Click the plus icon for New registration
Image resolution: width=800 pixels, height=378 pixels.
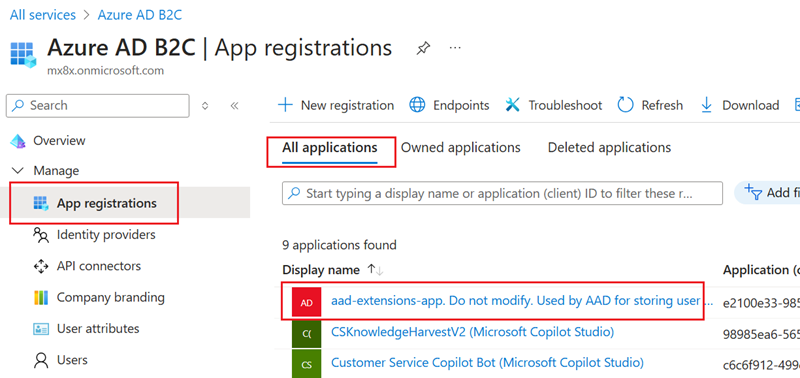pos(285,106)
